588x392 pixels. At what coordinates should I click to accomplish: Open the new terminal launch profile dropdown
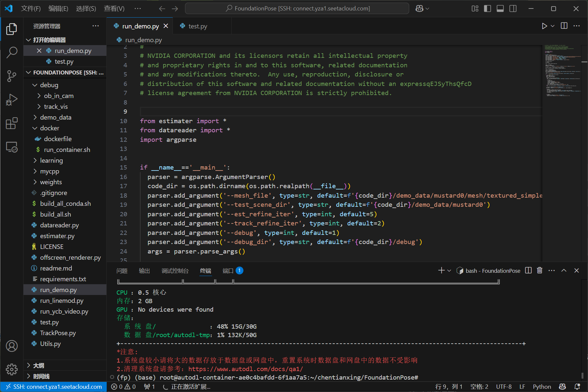click(449, 270)
